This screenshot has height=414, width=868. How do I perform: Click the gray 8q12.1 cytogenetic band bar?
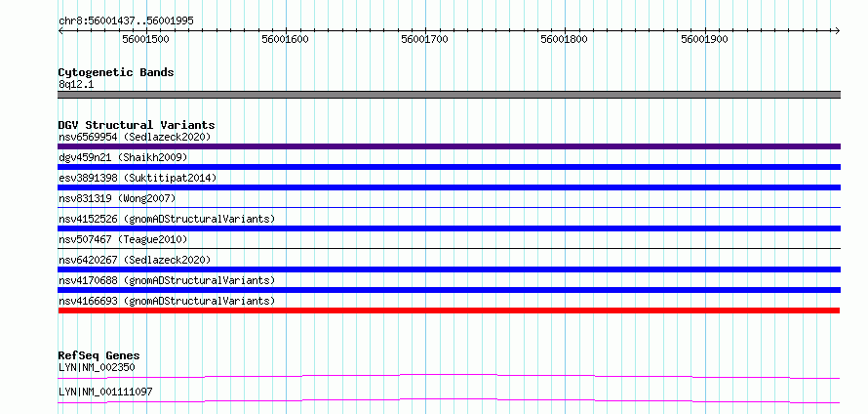coord(449,95)
